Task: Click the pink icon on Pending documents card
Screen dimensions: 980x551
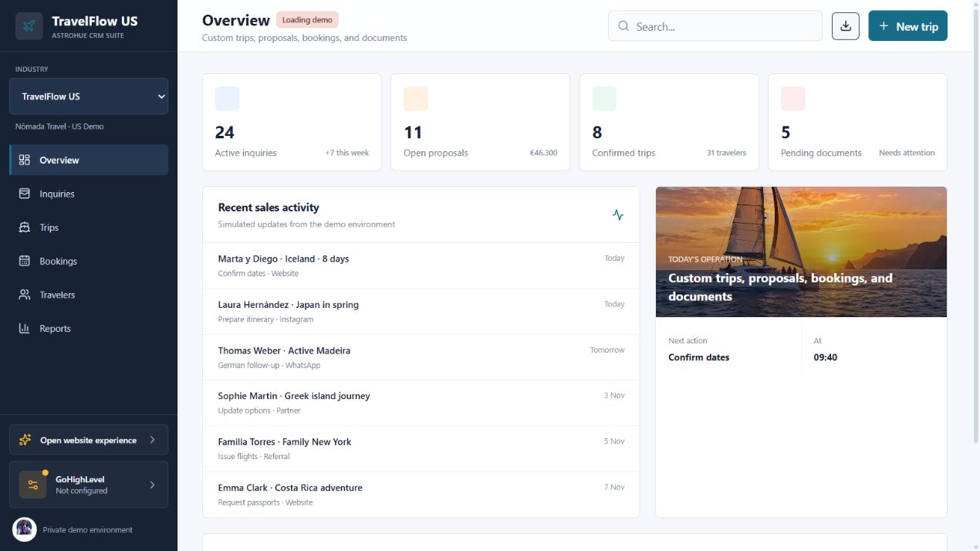Action: 793,99
